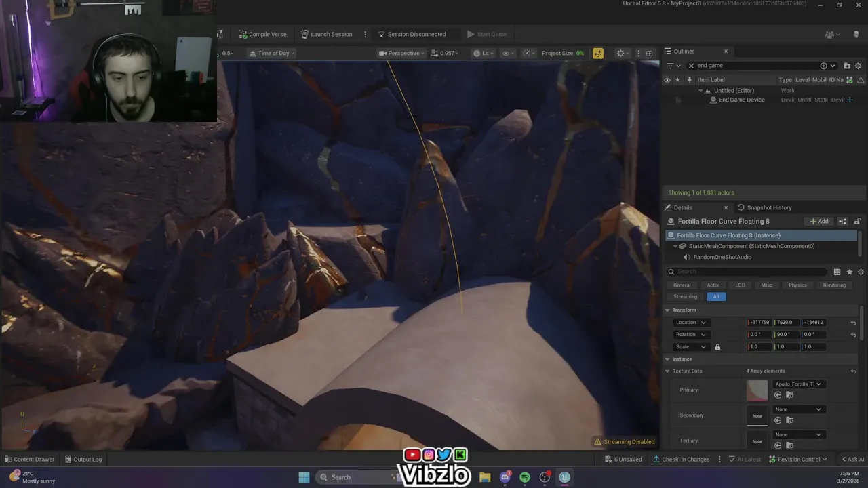
Task: Sort Outliner by Type column
Action: [x=785, y=80]
